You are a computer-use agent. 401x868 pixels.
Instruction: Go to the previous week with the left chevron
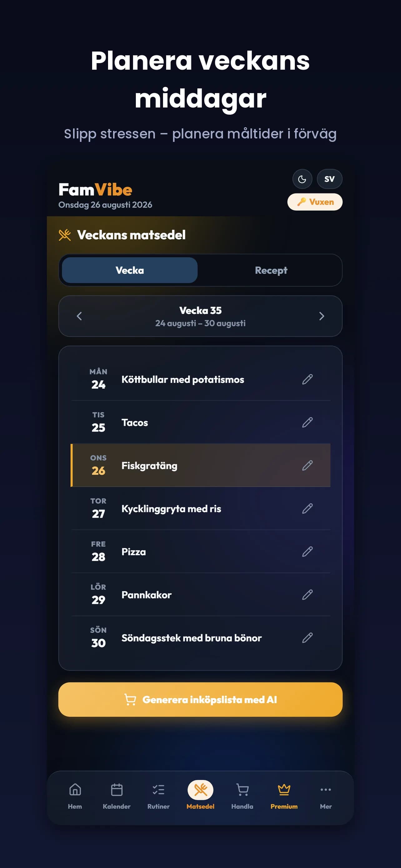point(79,316)
